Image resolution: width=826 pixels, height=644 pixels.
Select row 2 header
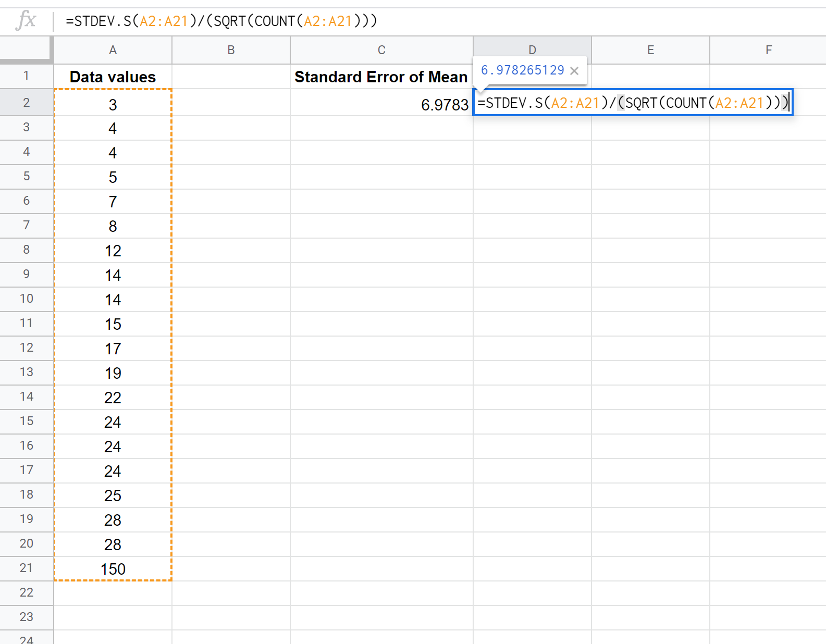(x=27, y=103)
